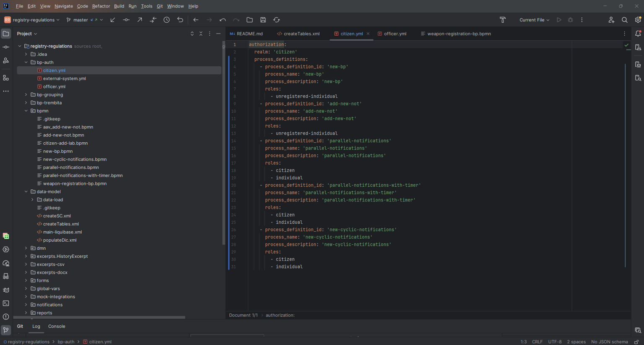Open Current File run configuration dropdown
Viewport: 644px width, 345px height.
534,20
